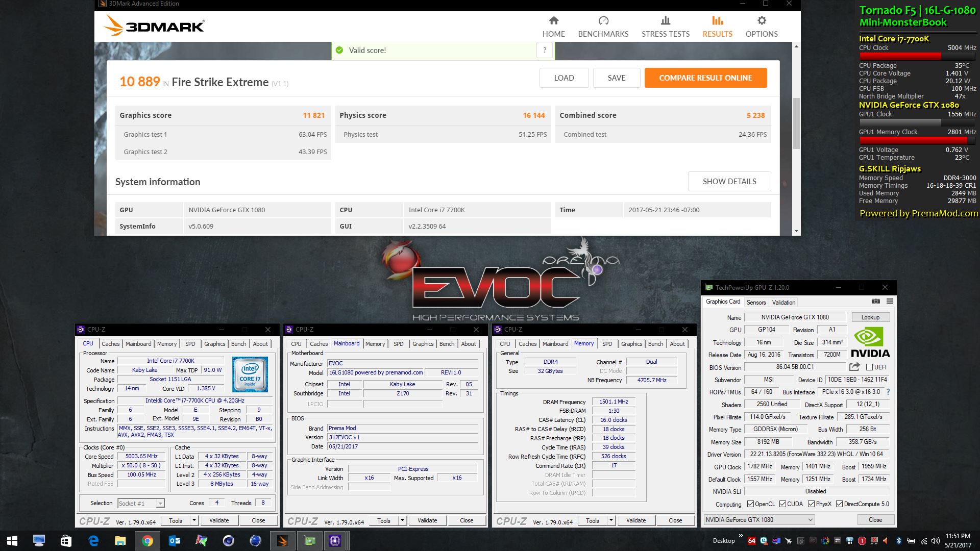This screenshot has height=551, width=980.
Task: Open Chrome from the taskbar
Action: pos(147,541)
